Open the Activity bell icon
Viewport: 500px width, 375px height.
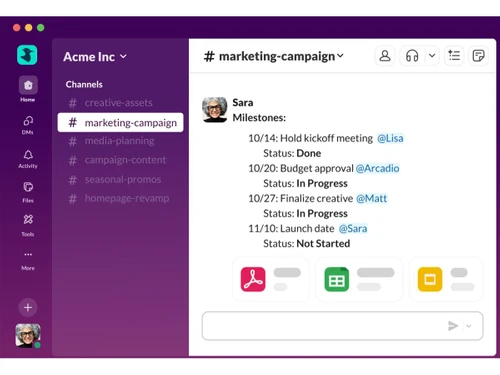tap(28, 154)
